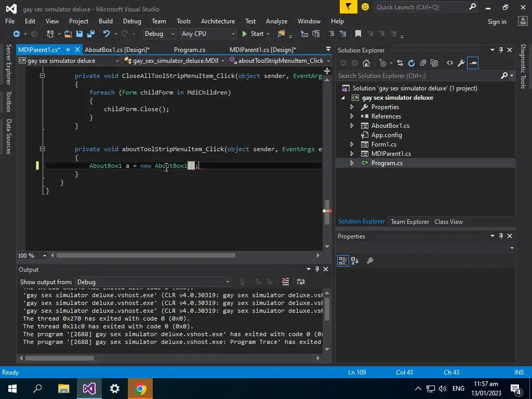Open the Architecture menu
Screen dimensions: 532x399
point(218,21)
